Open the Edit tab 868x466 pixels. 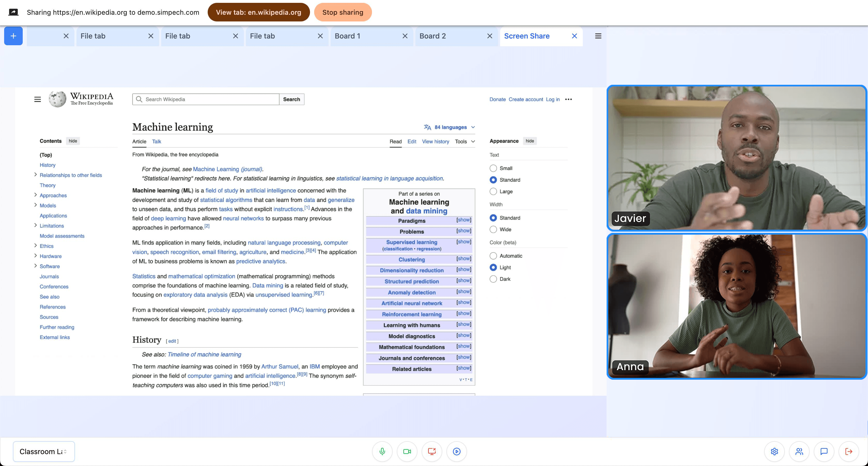tap(412, 141)
